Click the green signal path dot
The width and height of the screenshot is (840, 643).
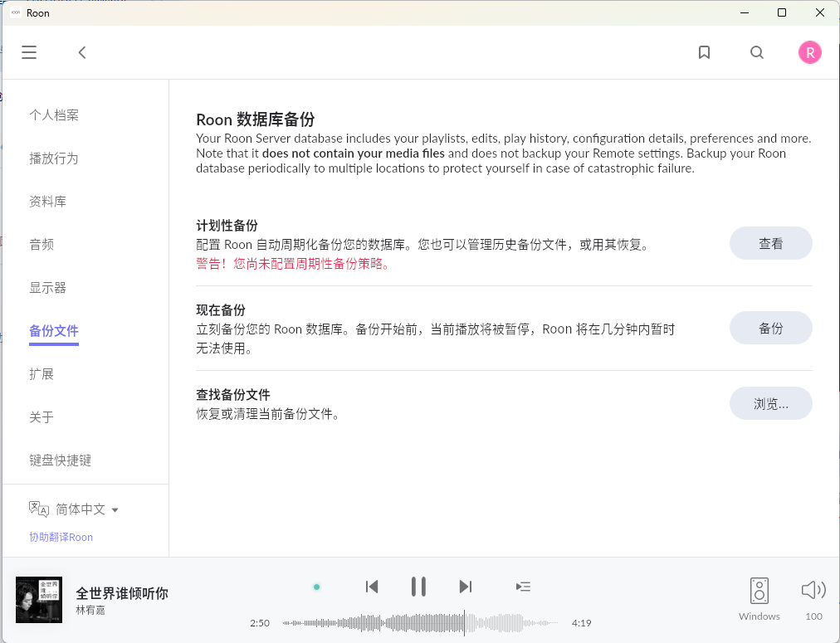[x=316, y=587]
